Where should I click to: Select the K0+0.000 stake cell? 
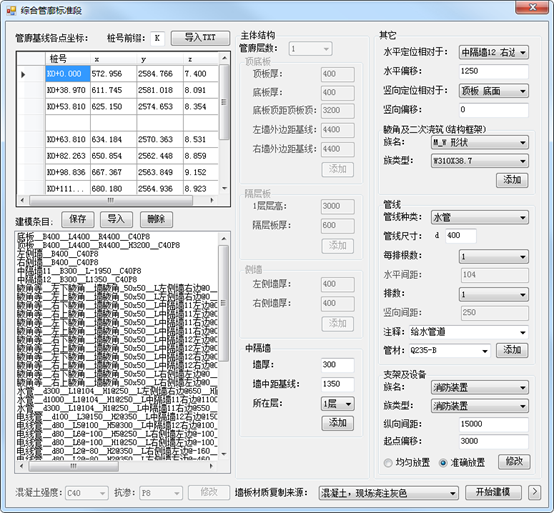point(68,74)
